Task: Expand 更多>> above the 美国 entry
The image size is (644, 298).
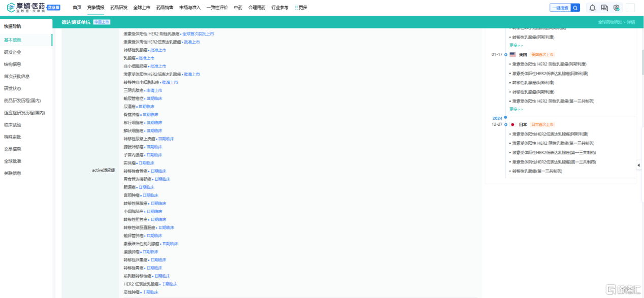Action: [x=516, y=45]
